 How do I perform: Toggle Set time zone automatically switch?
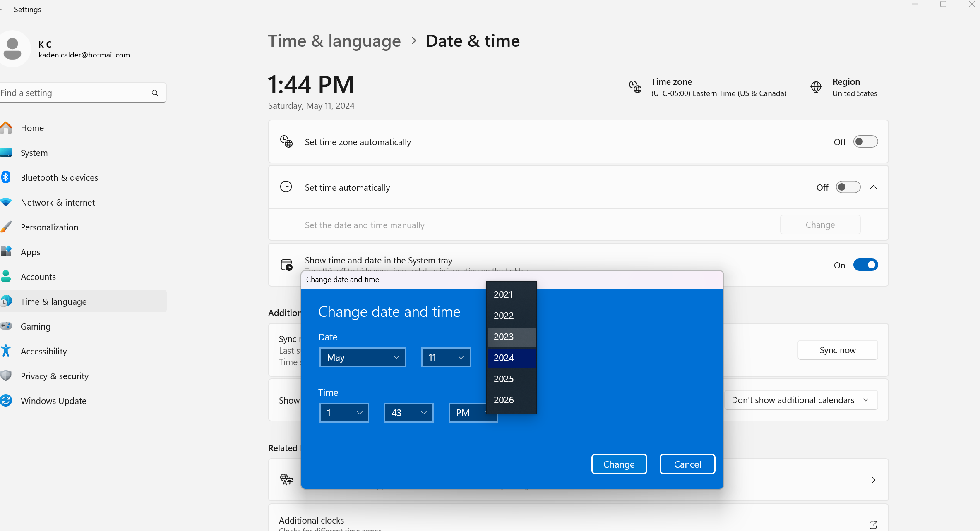865,142
